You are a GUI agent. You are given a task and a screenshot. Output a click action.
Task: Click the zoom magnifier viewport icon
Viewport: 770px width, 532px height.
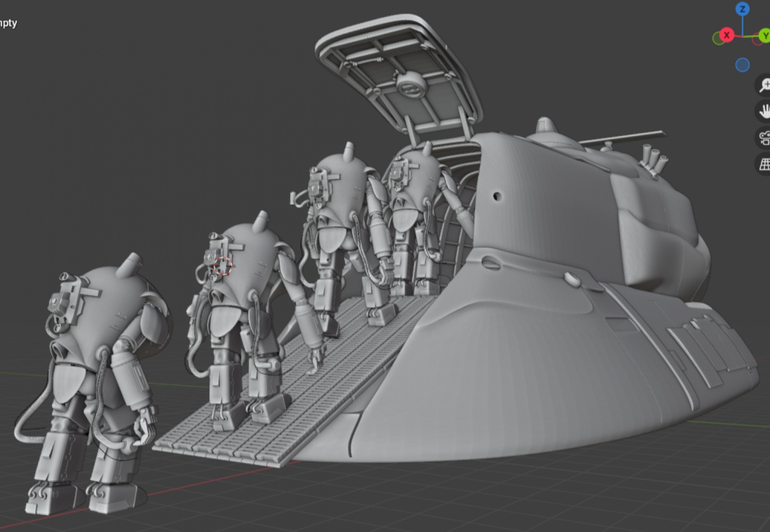[x=764, y=85]
